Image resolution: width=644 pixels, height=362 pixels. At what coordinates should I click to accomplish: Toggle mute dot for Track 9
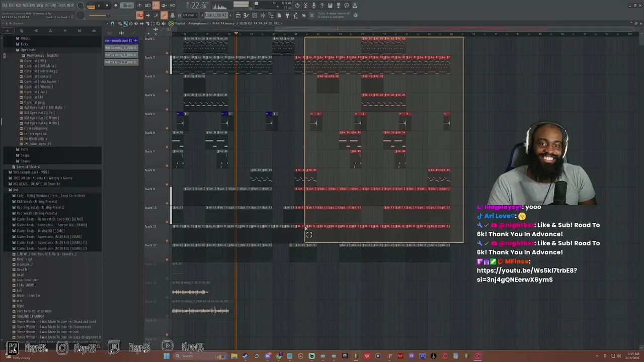167,203
